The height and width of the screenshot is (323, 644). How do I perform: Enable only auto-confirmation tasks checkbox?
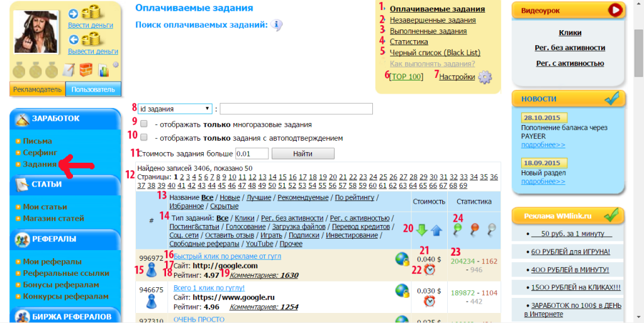click(143, 137)
